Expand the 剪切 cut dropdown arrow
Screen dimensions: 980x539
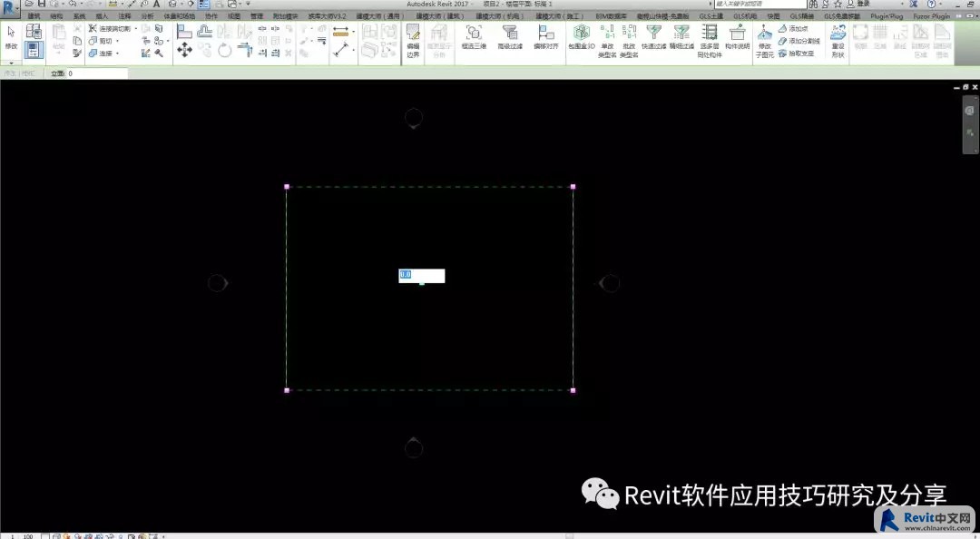tap(117, 41)
